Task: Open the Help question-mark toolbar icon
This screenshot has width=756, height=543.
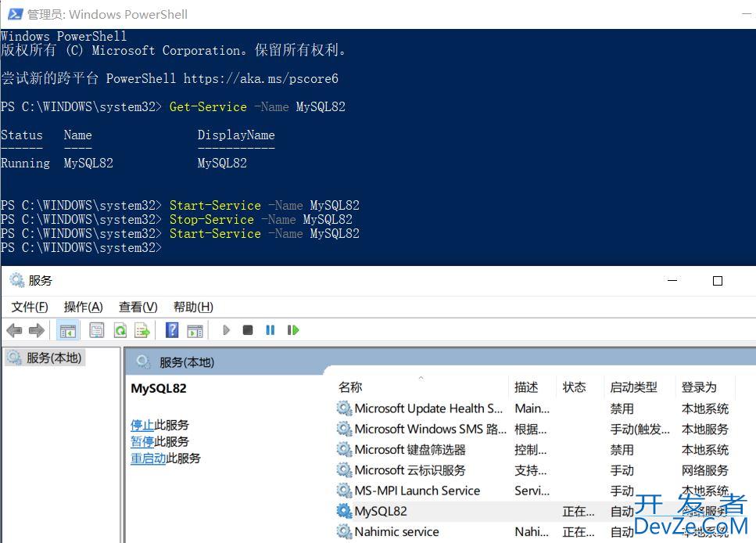Action: [x=172, y=331]
